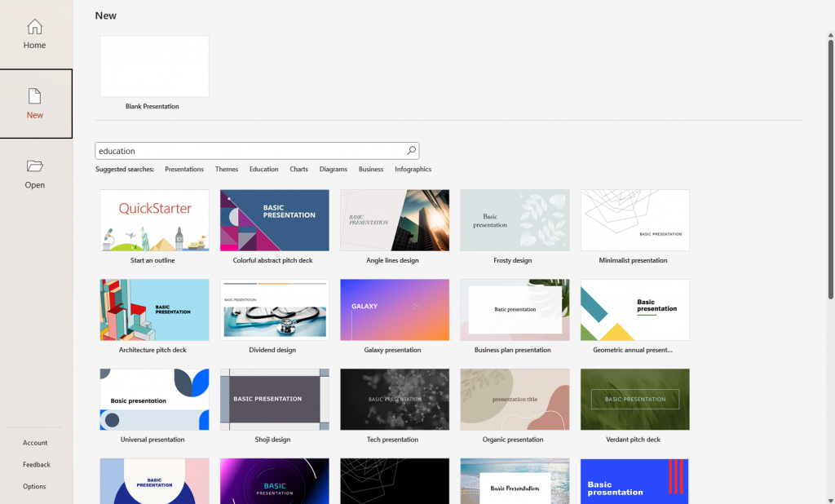
Task: Click the scrollbar up arrow
Action: click(x=830, y=35)
